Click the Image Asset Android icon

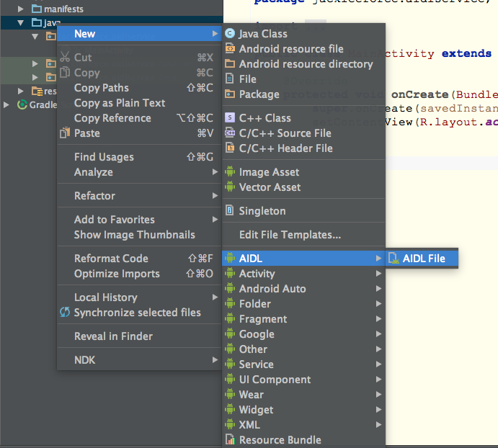[x=230, y=172]
